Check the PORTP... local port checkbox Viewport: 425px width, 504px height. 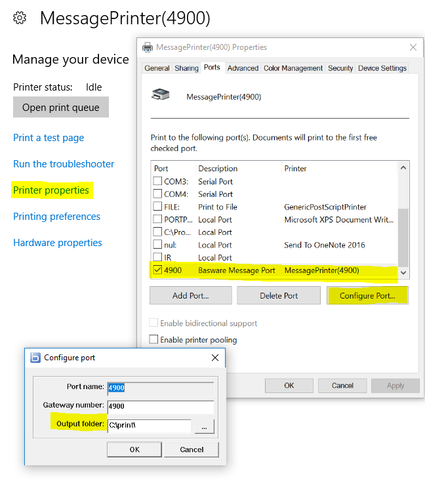(x=157, y=219)
